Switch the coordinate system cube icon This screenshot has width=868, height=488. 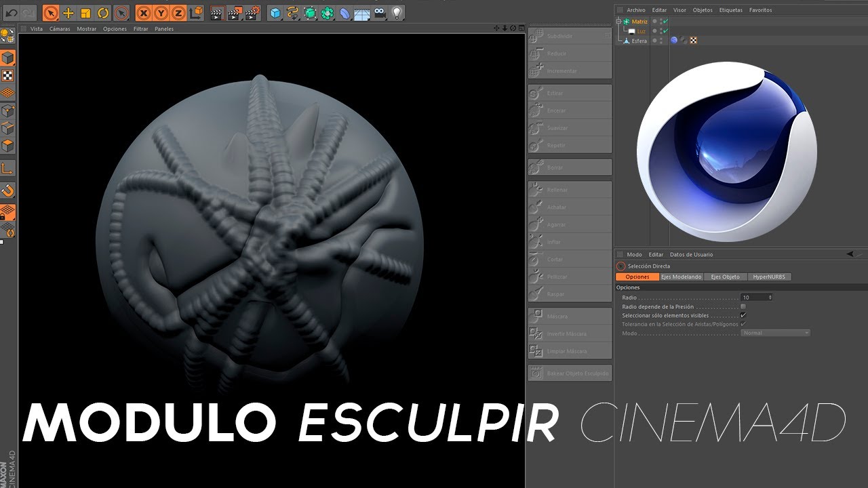coord(195,12)
